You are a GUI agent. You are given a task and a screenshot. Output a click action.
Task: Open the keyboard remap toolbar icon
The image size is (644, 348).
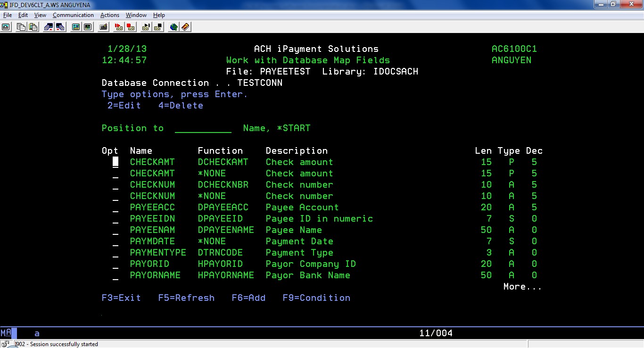coord(104,27)
